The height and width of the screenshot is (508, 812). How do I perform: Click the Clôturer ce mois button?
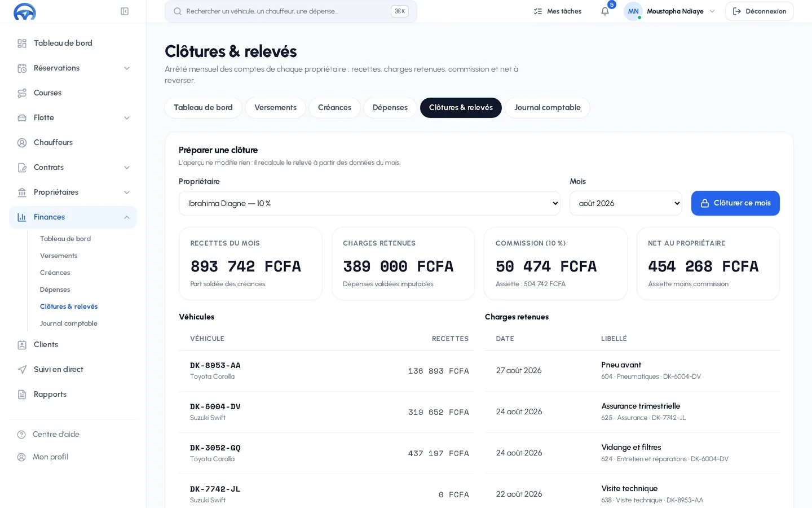(735, 203)
